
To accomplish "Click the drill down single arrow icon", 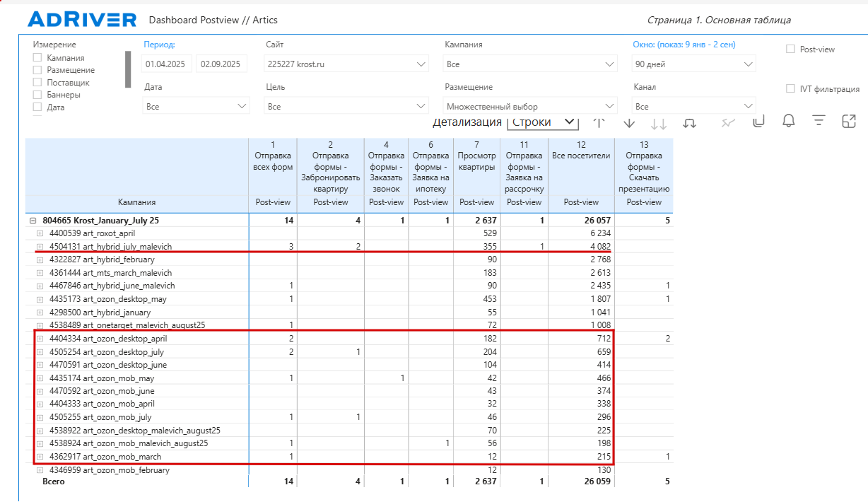I will 629,122.
